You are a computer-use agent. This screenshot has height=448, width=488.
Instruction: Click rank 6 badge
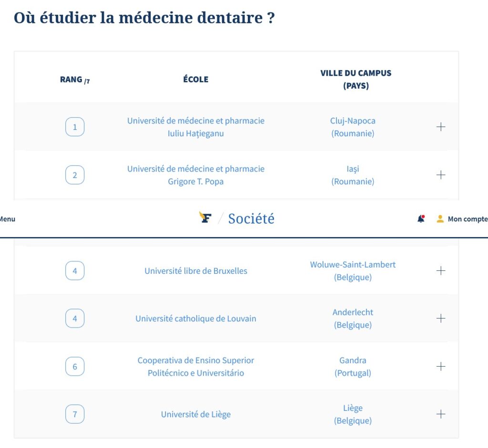pyautogui.click(x=75, y=367)
